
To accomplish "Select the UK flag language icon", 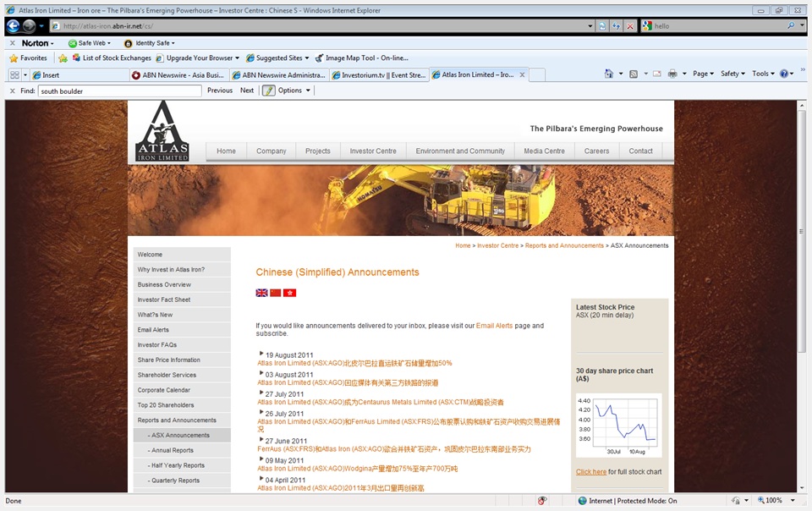I will coord(261,292).
